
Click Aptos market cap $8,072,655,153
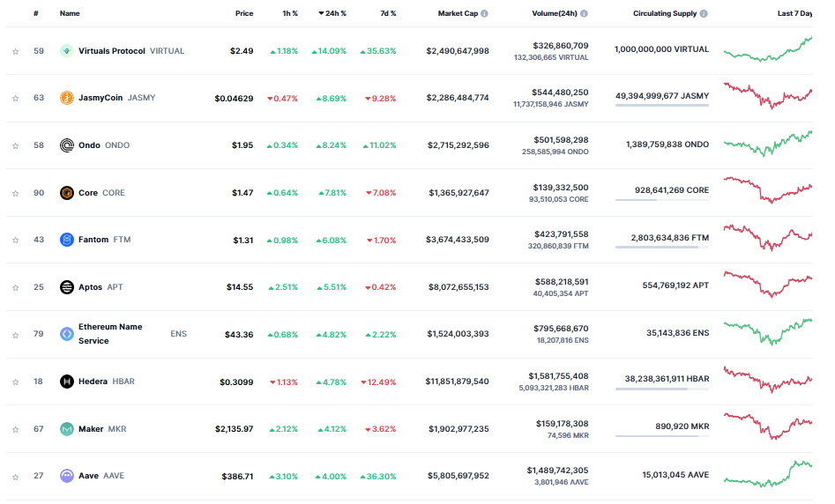(x=459, y=287)
